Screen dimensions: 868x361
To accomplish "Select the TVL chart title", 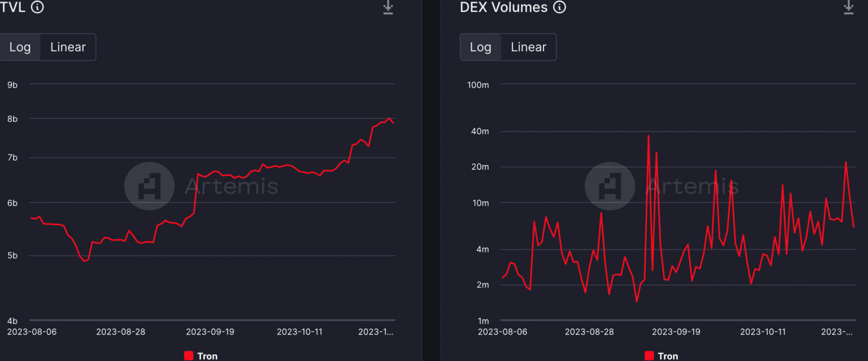I will (x=12, y=7).
